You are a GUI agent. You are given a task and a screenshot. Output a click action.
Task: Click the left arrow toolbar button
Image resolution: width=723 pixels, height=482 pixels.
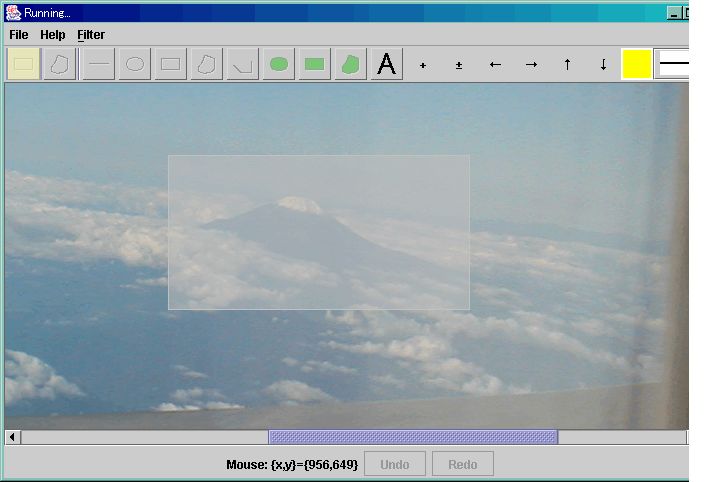point(495,65)
